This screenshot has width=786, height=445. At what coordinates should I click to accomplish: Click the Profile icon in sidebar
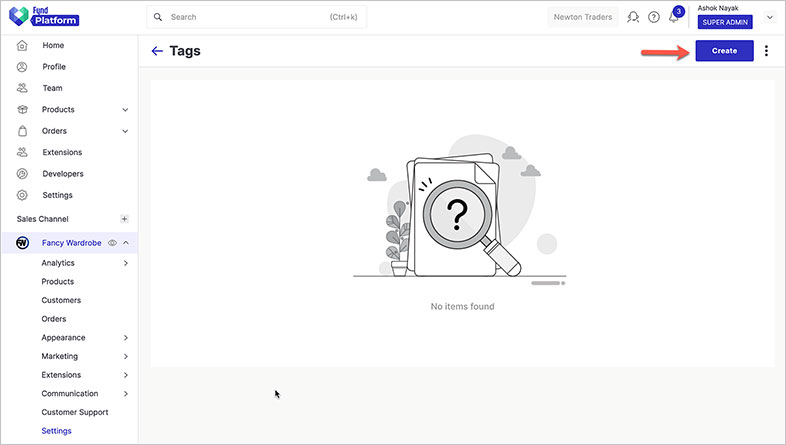click(22, 67)
